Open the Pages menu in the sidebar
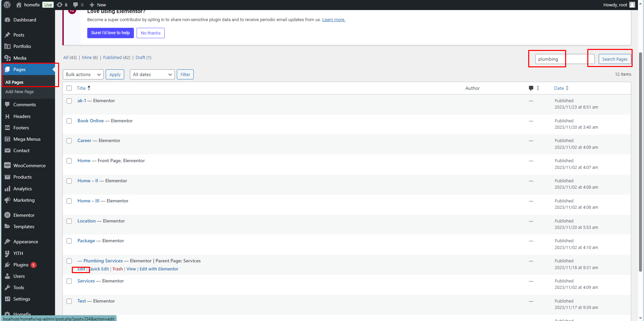 28,69
